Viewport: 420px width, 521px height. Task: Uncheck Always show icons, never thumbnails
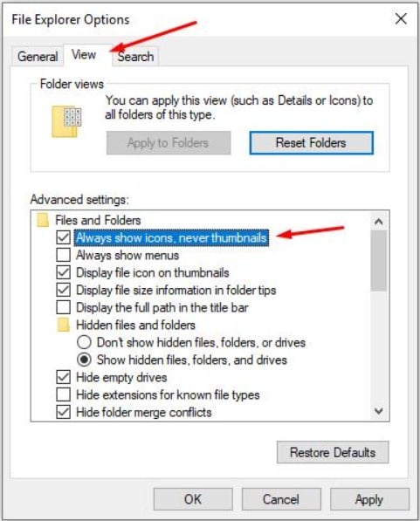coord(63,237)
